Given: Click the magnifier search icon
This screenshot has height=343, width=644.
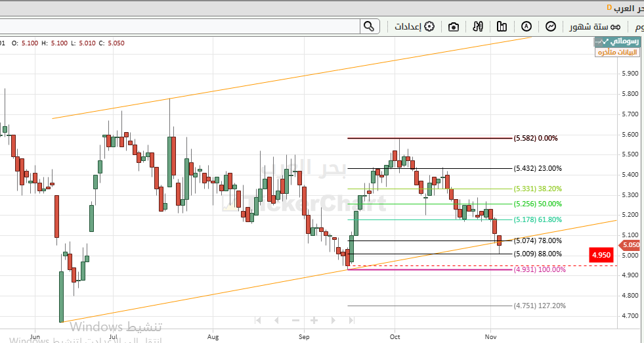Looking at the screenshot, I should tap(370, 26).
